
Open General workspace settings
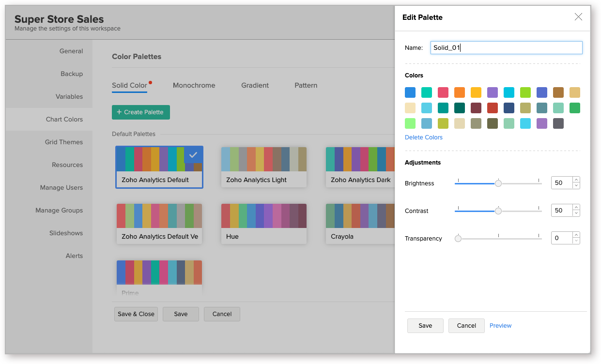(x=49, y=51)
